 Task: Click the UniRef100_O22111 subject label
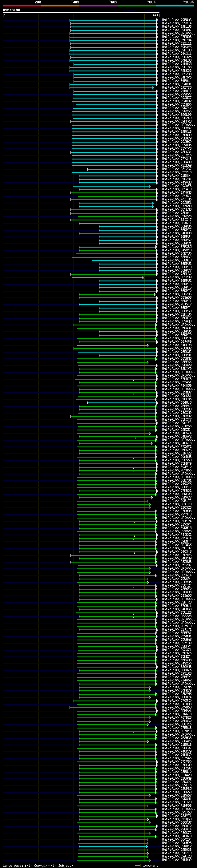pyautogui.click(x=177, y=43)
